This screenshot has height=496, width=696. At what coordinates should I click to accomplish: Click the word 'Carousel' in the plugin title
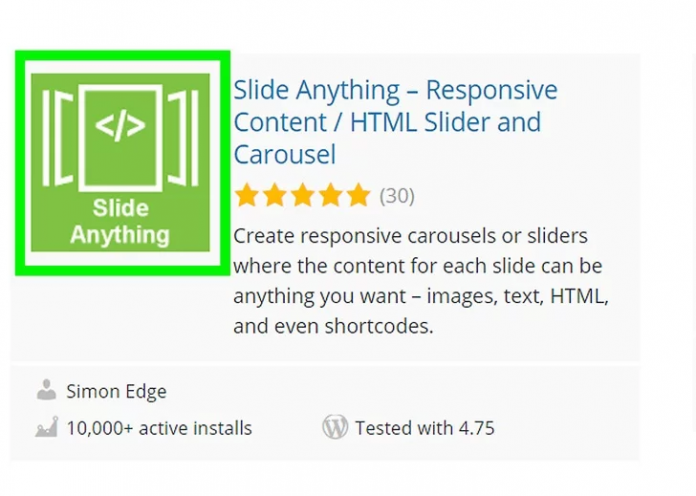tap(284, 155)
